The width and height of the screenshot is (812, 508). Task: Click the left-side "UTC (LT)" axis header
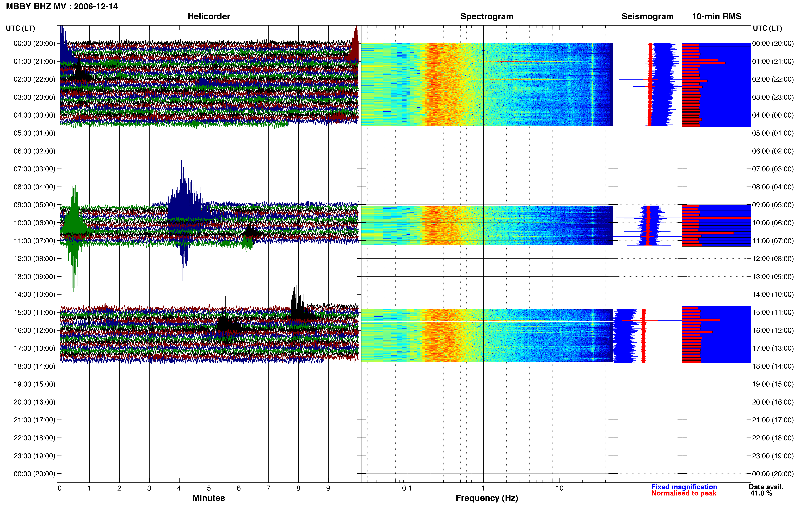[x=21, y=28]
